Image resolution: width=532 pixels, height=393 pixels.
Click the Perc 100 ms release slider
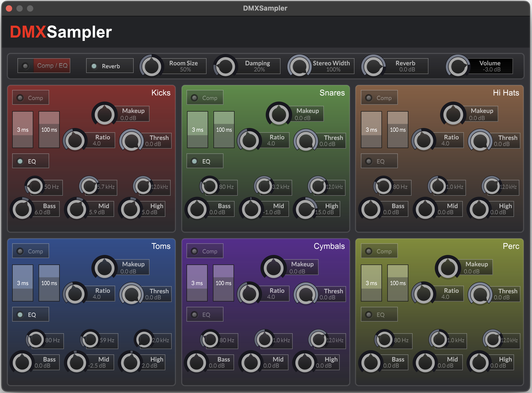tap(398, 283)
